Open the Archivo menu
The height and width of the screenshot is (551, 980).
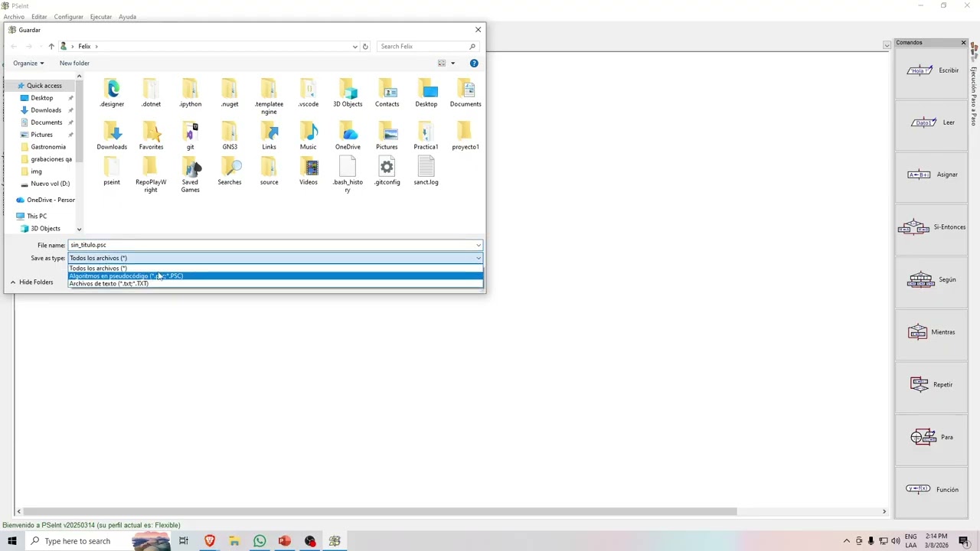14,17
